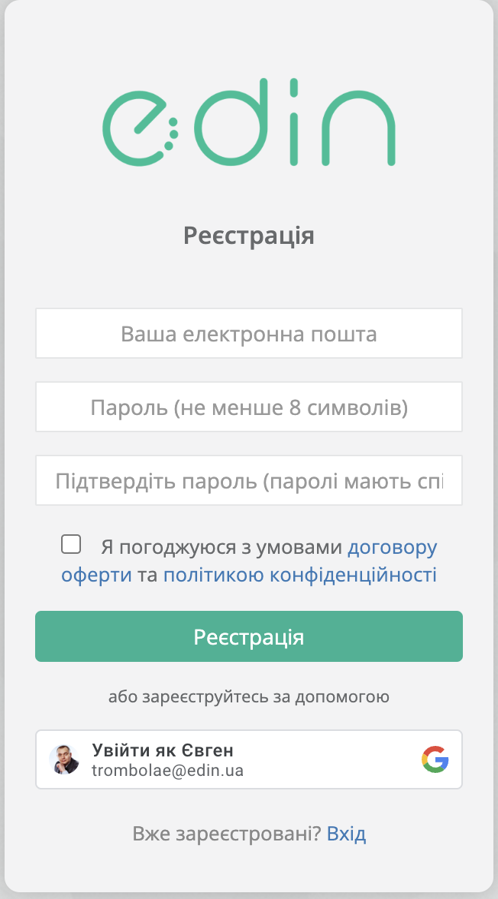The height and width of the screenshot is (899, 498).
Task: Click the 'Підтвердіть пароль' confirmation field
Action: coord(249,480)
